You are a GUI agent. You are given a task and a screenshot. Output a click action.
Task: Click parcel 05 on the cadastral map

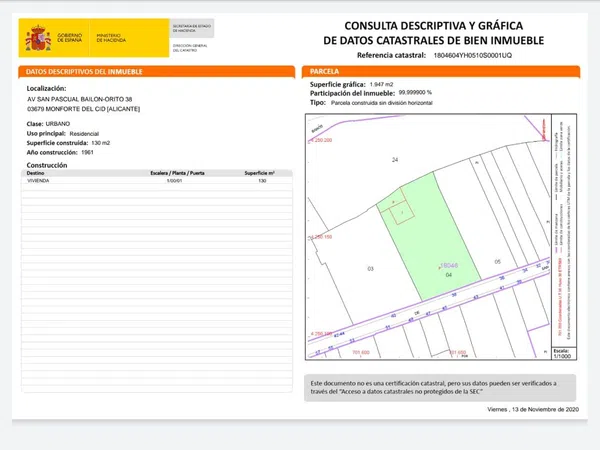click(x=497, y=261)
